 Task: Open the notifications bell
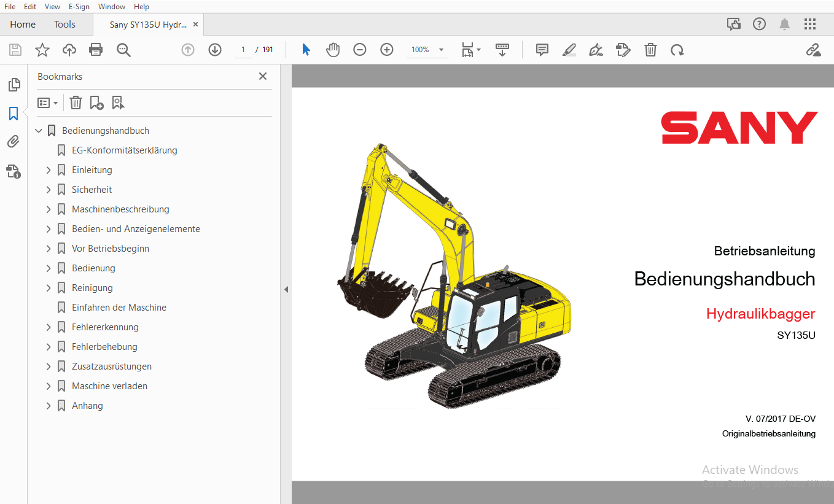pos(784,24)
